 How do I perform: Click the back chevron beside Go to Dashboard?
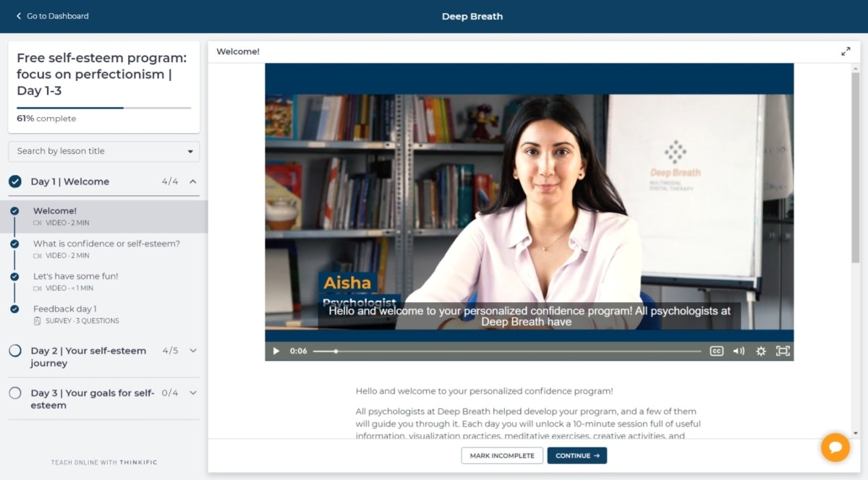(19, 16)
